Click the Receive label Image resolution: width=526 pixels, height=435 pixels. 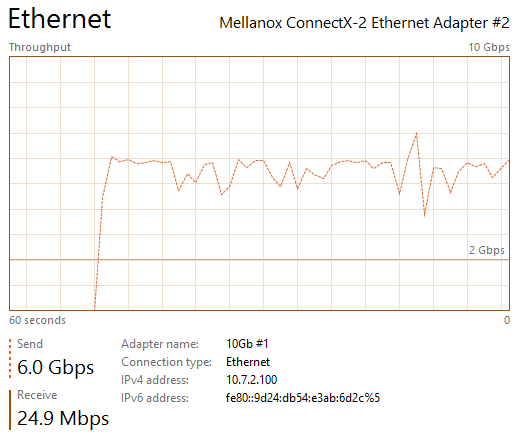click(x=37, y=395)
